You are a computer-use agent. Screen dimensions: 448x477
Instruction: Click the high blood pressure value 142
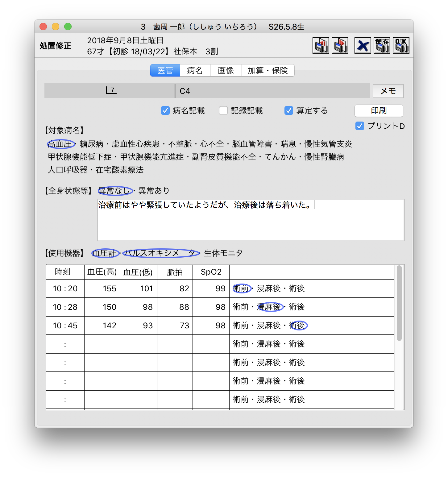point(102,326)
